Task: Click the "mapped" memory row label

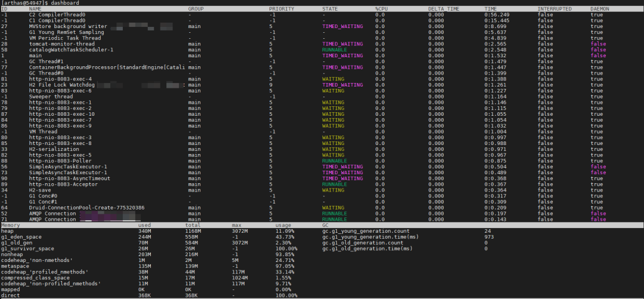Action: click(x=11, y=289)
